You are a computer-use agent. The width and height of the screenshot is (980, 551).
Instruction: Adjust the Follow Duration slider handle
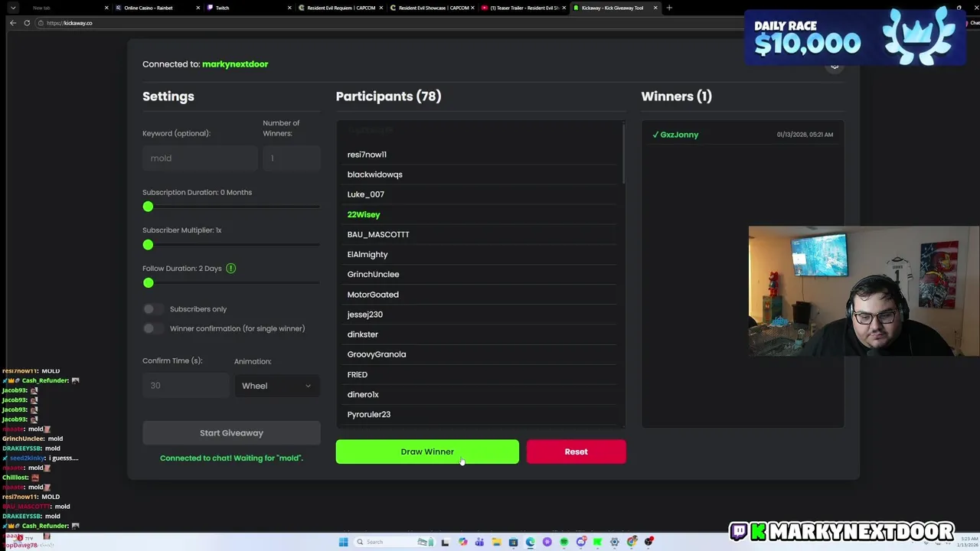(x=148, y=283)
